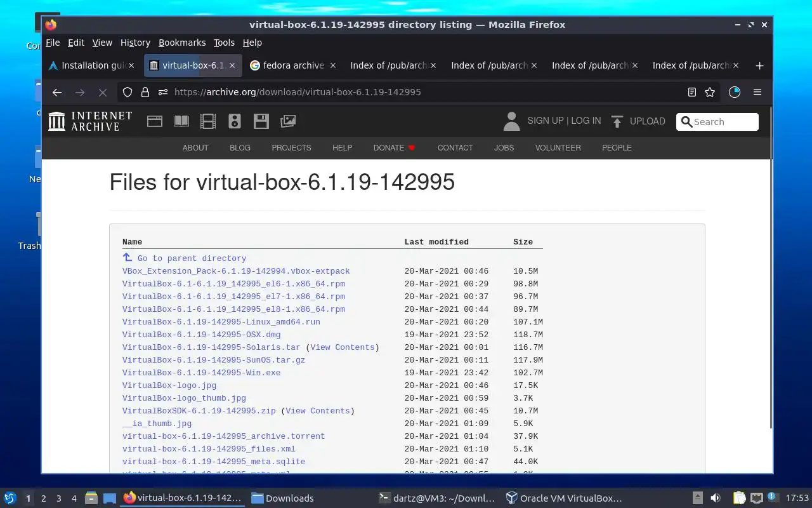812x508 pixels.
Task: Click the clipboard tray icon
Action: 739,498
